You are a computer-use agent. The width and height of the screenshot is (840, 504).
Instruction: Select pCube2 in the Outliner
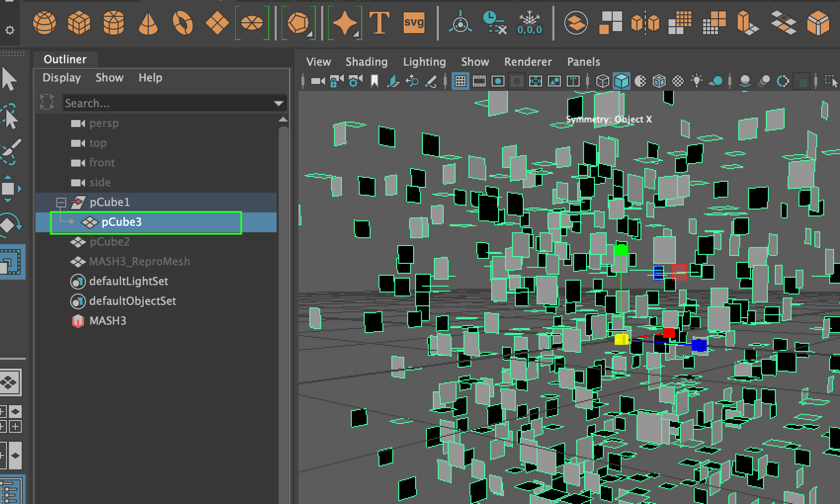(x=109, y=242)
